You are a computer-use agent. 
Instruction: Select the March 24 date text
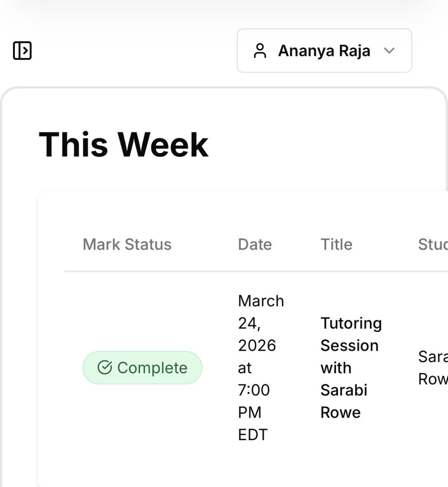(x=261, y=311)
